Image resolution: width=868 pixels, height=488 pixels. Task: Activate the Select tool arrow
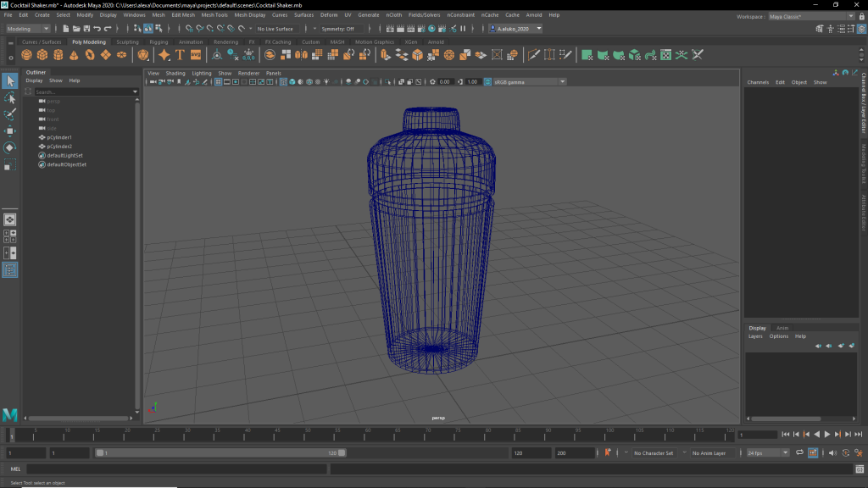(10, 81)
